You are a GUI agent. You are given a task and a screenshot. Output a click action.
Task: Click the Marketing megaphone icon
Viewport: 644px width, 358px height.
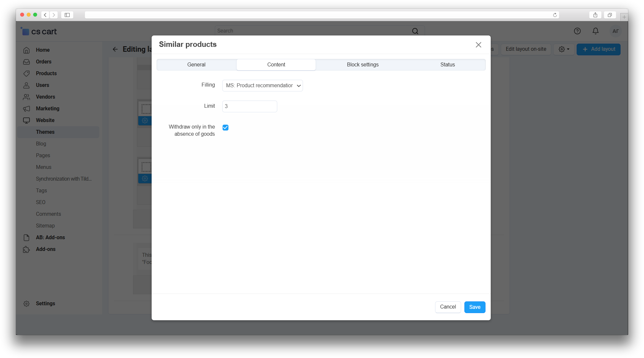(x=26, y=109)
